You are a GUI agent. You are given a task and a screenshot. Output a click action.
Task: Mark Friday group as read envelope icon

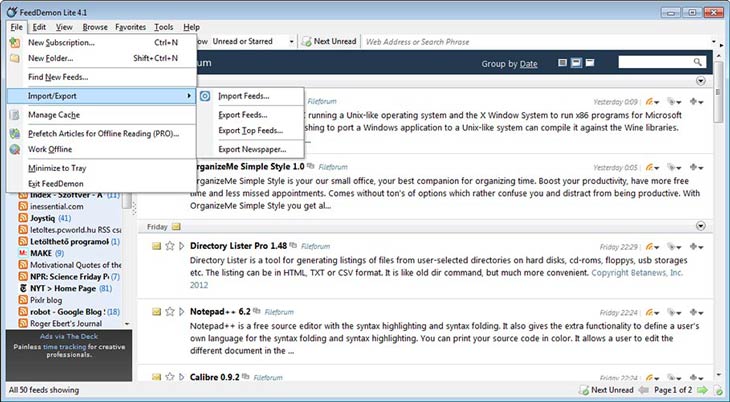pyautogui.click(x=176, y=227)
